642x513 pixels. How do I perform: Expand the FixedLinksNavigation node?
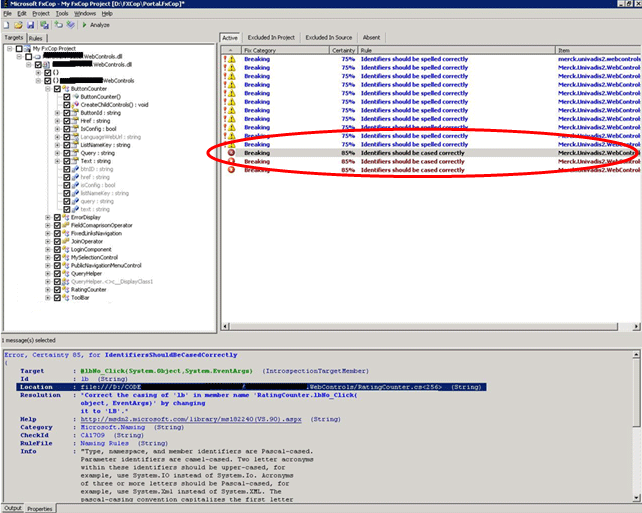(x=48, y=233)
